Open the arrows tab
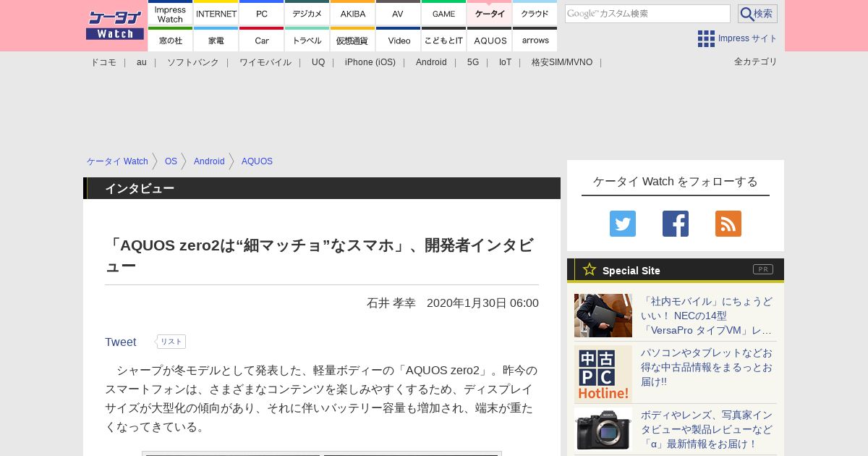 coord(535,40)
